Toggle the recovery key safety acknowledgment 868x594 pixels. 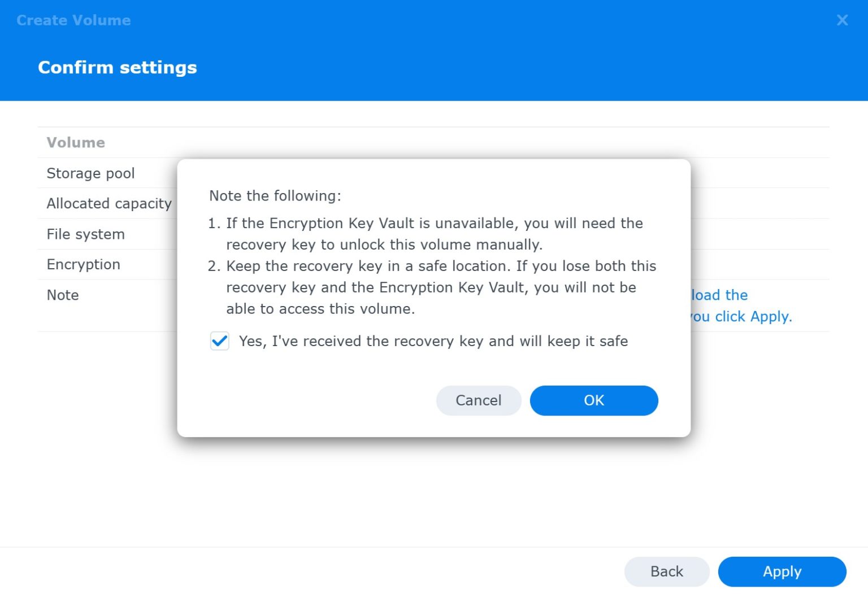click(219, 341)
